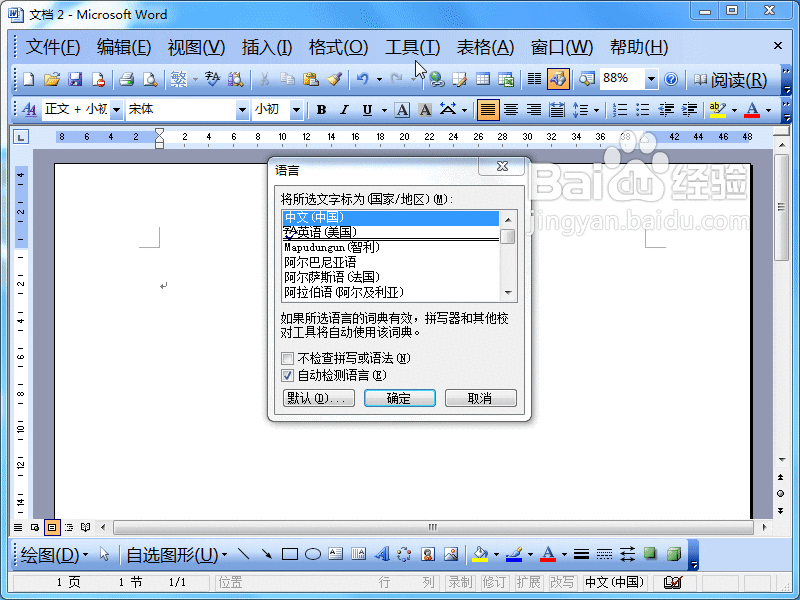Open a file with the Open folder icon
The height and width of the screenshot is (600, 800).
point(52,79)
